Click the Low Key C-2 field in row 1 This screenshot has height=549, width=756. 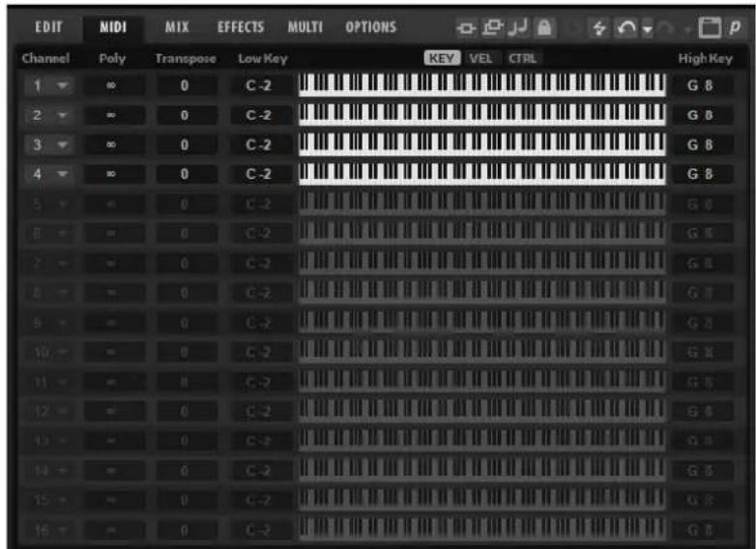coord(260,86)
